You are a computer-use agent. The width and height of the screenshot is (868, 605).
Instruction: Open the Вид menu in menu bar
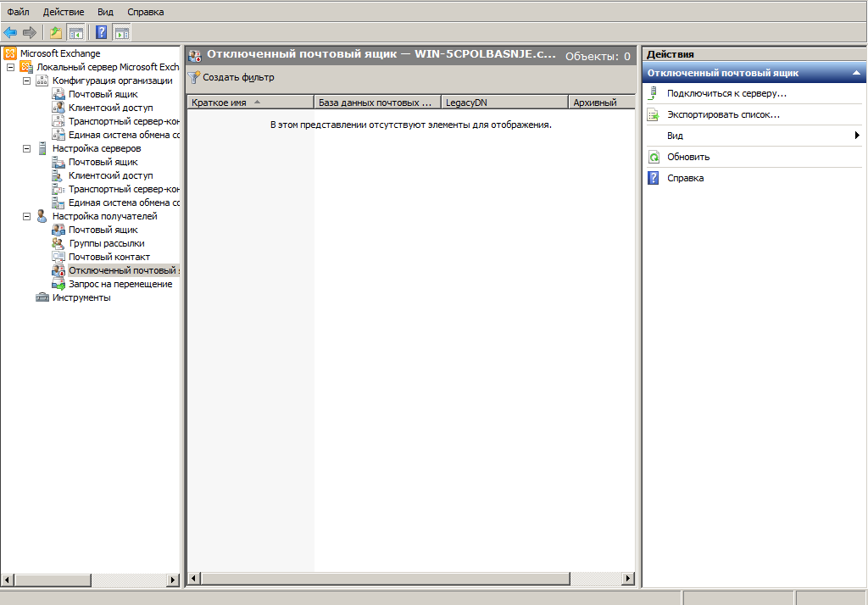point(105,12)
